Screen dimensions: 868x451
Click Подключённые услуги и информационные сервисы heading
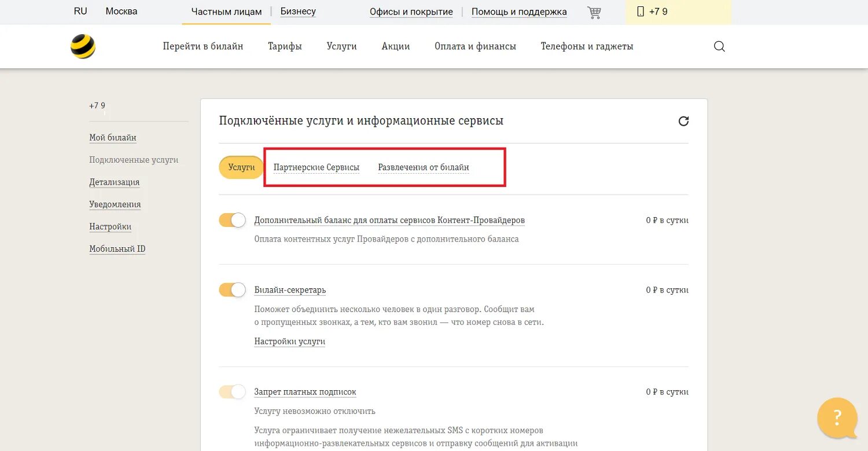[x=361, y=120]
